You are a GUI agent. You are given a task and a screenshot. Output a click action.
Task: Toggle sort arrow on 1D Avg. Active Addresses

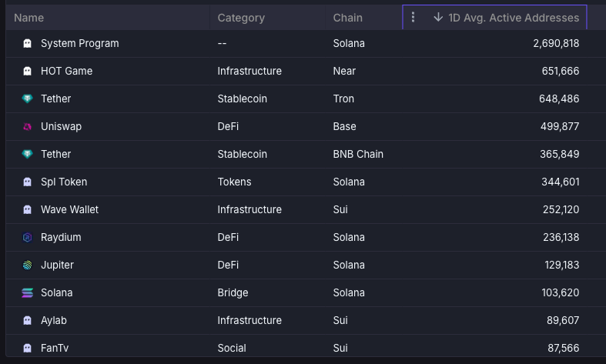(x=438, y=17)
